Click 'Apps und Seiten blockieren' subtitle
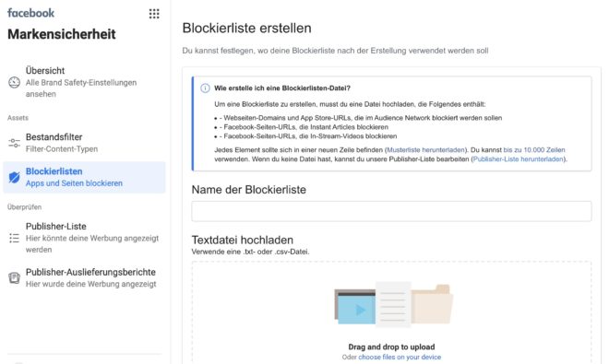 [74, 183]
